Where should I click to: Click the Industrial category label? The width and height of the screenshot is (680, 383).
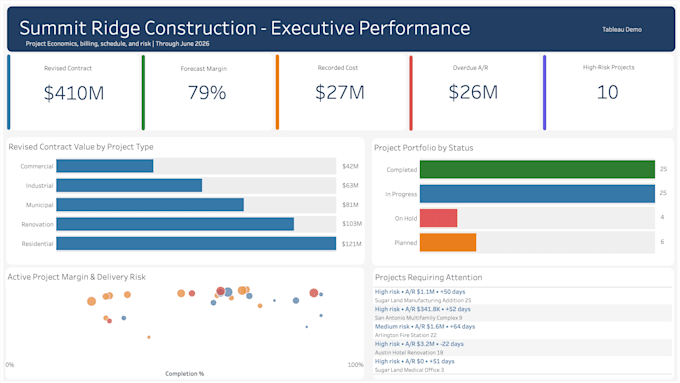(39, 186)
